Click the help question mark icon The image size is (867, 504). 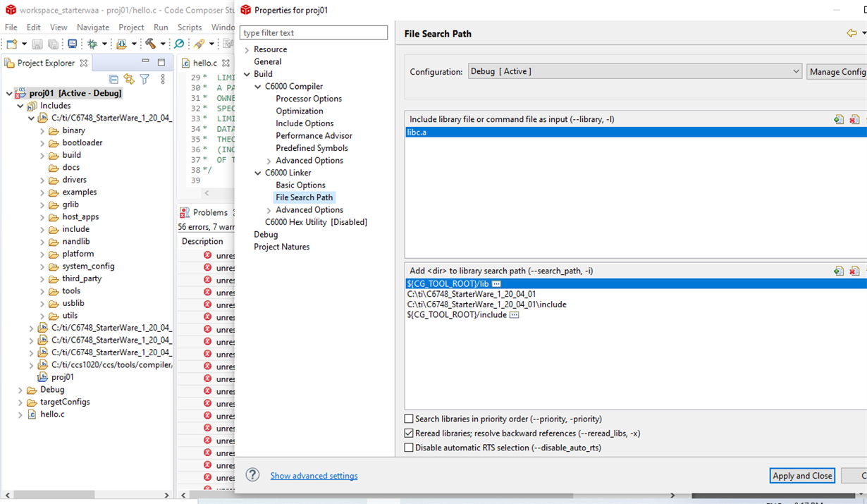(253, 475)
